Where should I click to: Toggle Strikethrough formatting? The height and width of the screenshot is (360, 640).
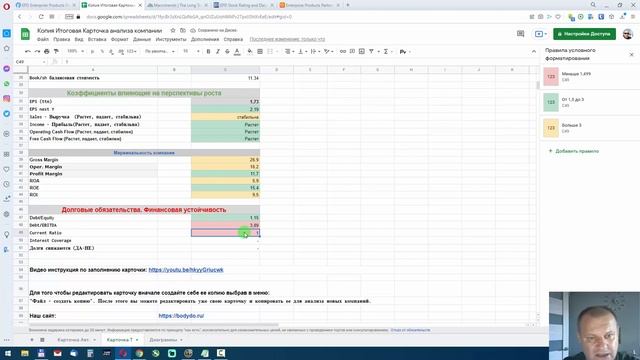(x=227, y=51)
